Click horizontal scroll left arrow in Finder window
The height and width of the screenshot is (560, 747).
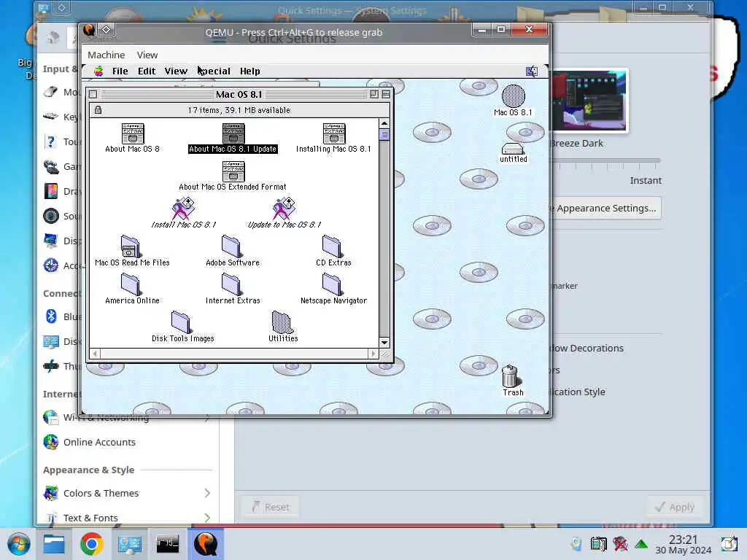pyautogui.click(x=96, y=354)
